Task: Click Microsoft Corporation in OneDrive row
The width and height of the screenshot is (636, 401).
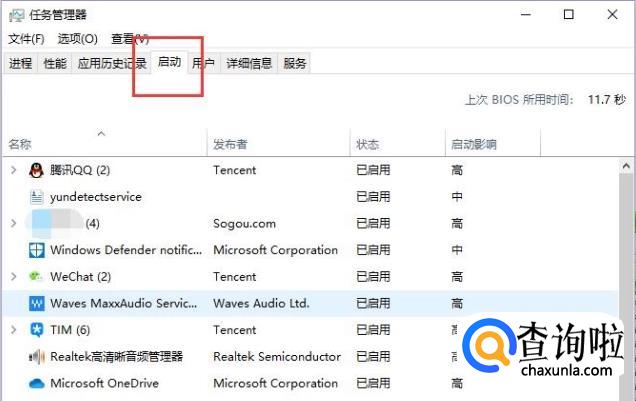Action: pyautogui.click(x=275, y=383)
